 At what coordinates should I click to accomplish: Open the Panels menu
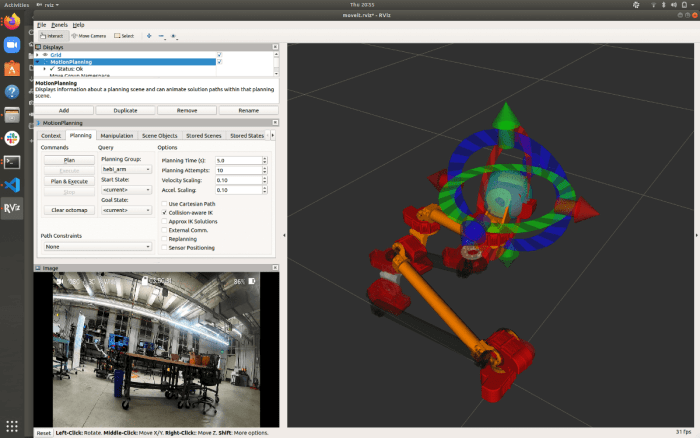pyautogui.click(x=59, y=25)
